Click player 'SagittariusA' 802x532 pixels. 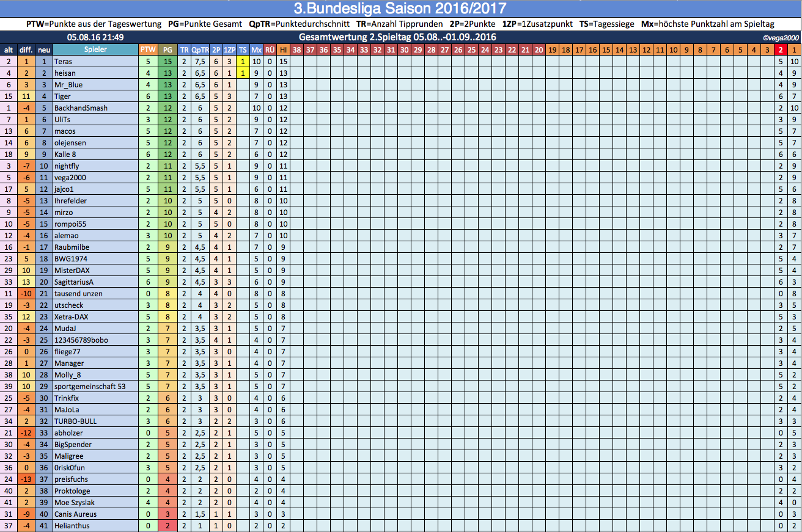[x=95, y=282]
